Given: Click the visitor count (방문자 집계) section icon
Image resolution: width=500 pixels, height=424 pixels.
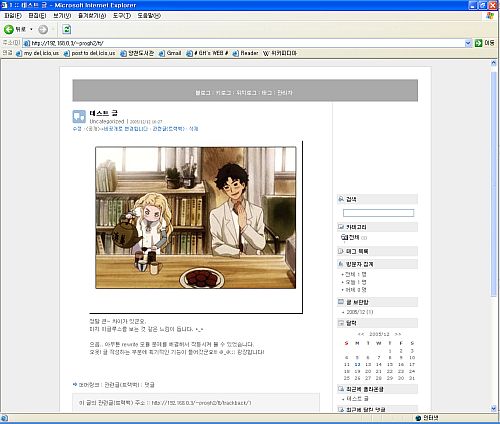Looking at the screenshot, I should [341, 264].
